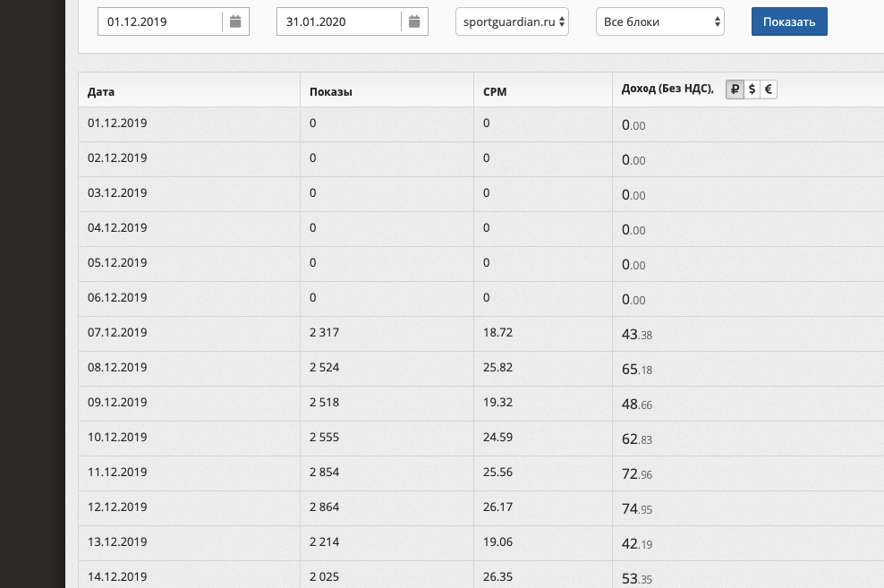Click the 11.12.2019 date cell
This screenshot has height=588, width=884.
tap(117, 472)
